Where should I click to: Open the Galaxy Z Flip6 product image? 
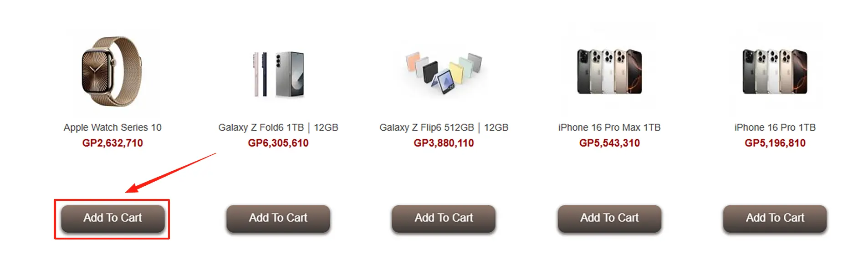tap(444, 73)
